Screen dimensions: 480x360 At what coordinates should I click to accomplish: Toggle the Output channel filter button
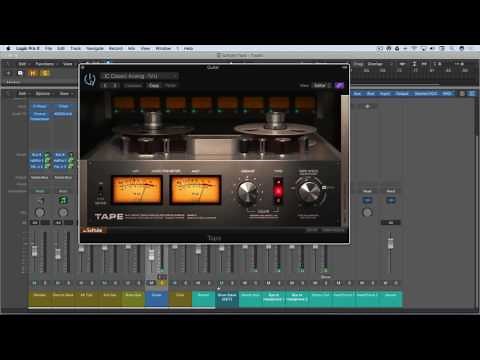pos(402,94)
